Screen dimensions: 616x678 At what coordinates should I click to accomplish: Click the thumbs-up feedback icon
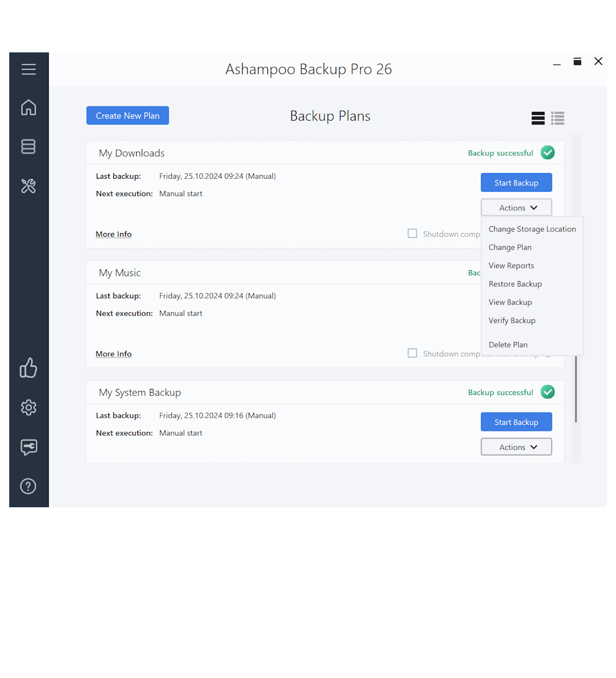28,368
